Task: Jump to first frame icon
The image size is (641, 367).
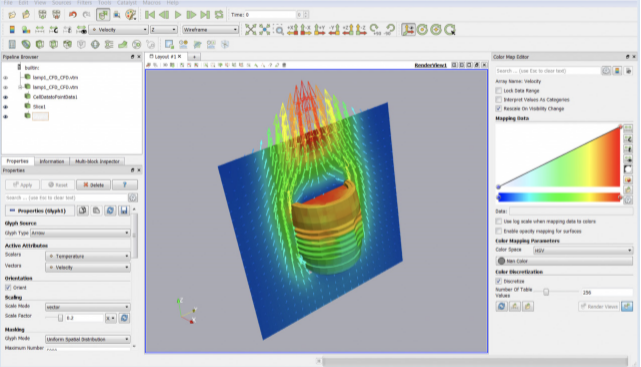Action: click(x=150, y=15)
